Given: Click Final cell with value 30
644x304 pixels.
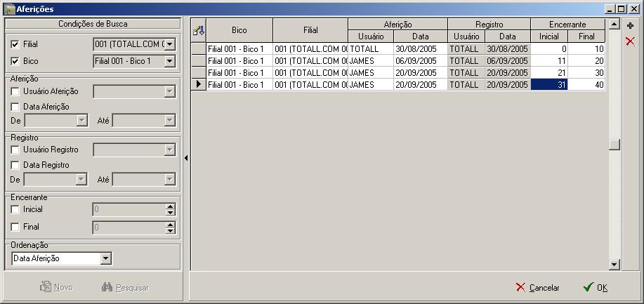Looking at the screenshot, I should pyautogui.click(x=586, y=73).
